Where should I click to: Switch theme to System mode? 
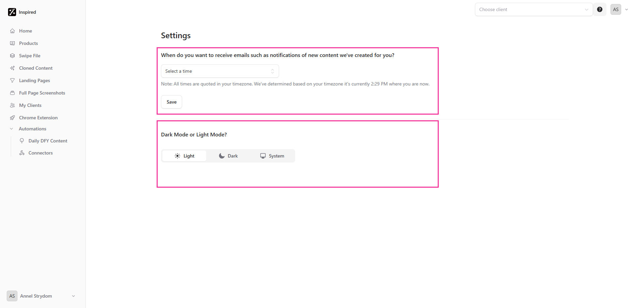pos(272,156)
